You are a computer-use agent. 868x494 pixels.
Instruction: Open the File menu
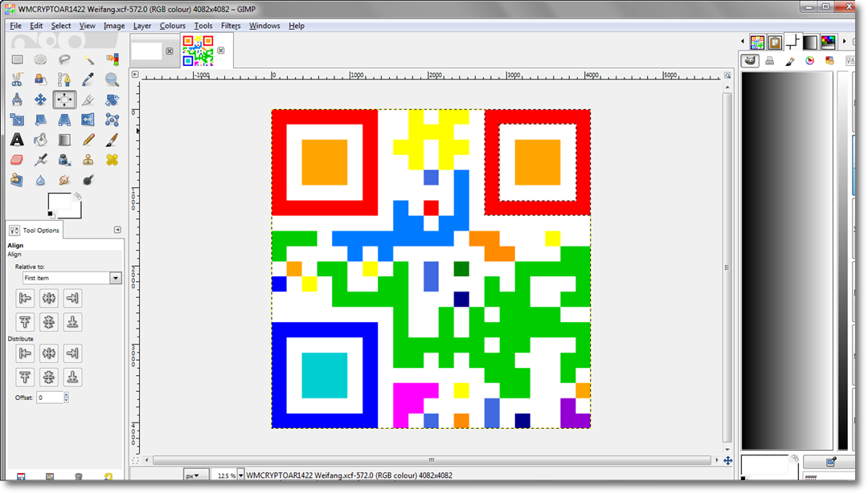click(x=15, y=26)
